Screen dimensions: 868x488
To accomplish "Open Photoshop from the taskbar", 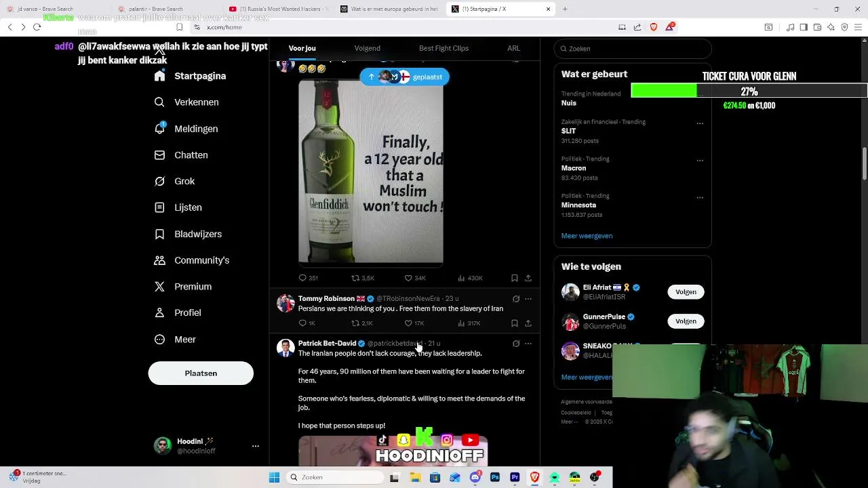I will pyautogui.click(x=495, y=477).
